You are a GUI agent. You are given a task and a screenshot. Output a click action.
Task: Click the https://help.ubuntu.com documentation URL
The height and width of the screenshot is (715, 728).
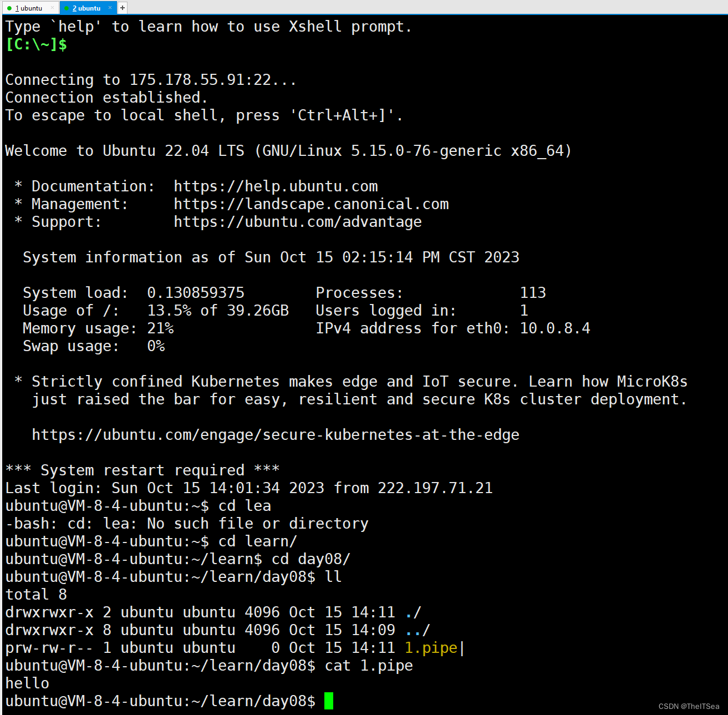276,186
